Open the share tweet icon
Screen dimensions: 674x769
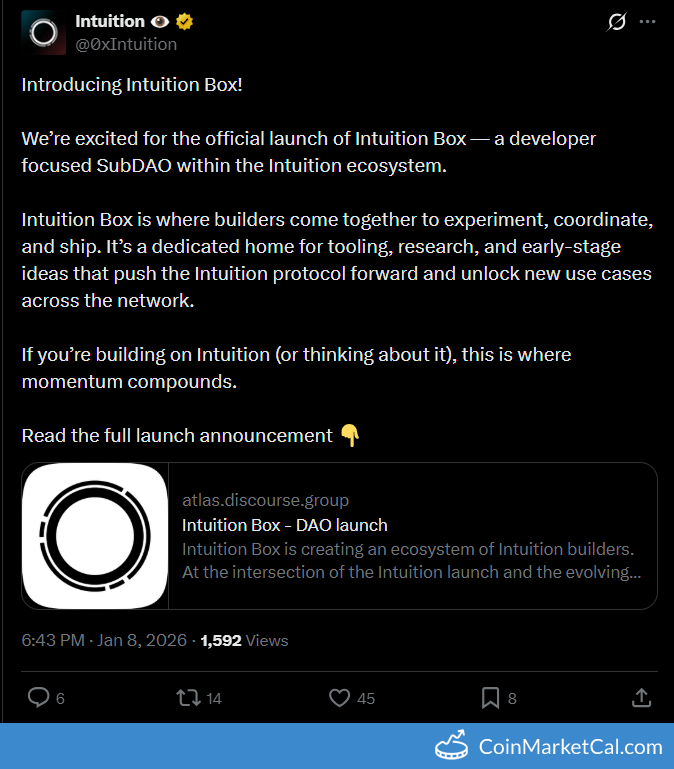coord(642,697)
